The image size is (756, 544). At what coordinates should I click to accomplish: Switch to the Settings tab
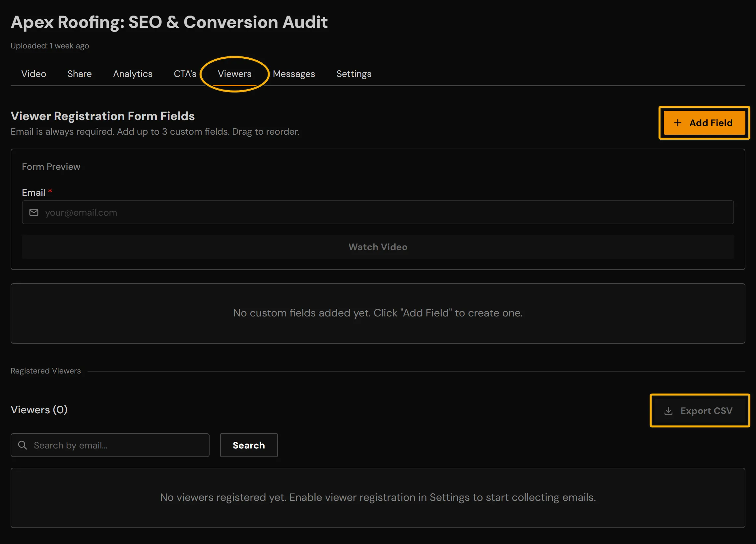[x=354, y=74]
